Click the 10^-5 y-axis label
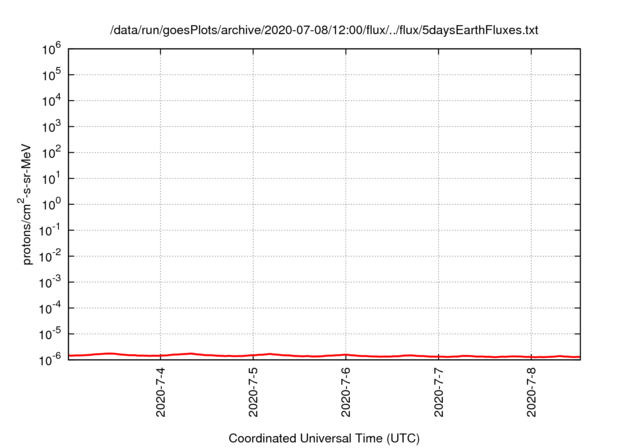The width and height of the screenshot is (640, 448). (50, 333)
